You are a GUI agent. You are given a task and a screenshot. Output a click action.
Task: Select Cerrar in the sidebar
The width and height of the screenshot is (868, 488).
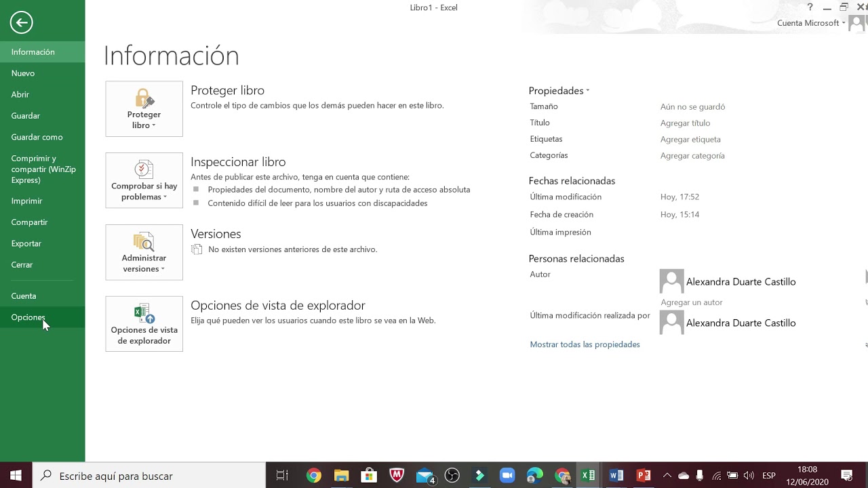43,265
